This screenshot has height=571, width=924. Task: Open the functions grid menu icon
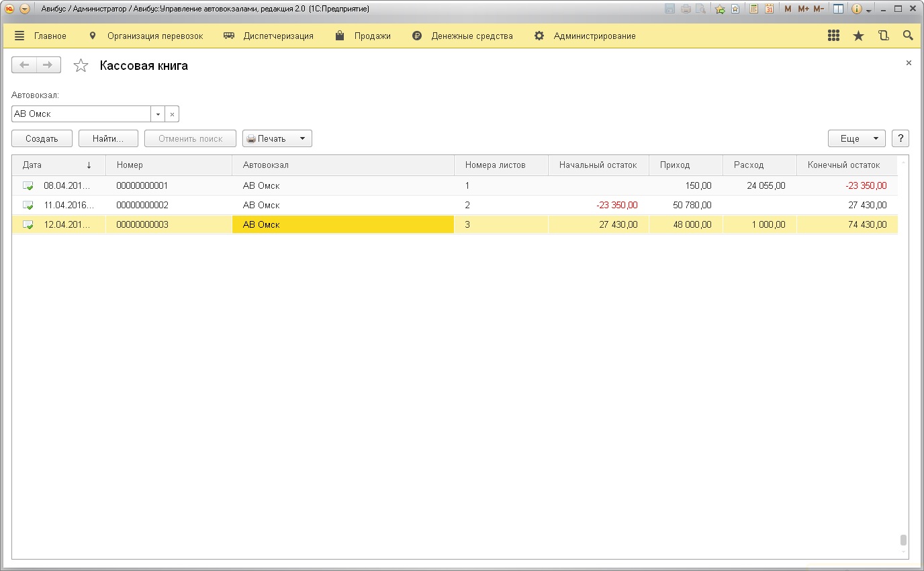pyautogui.click(x=833, y=36)
